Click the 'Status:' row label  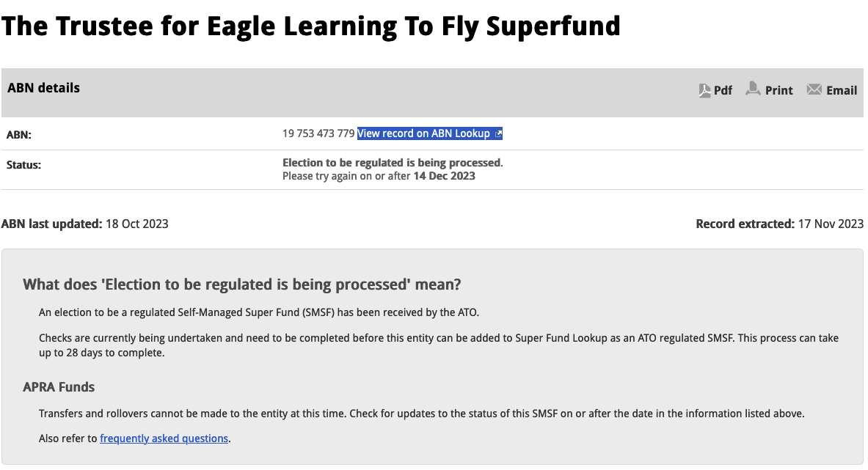pyautogui.click(x=23, y=165)
